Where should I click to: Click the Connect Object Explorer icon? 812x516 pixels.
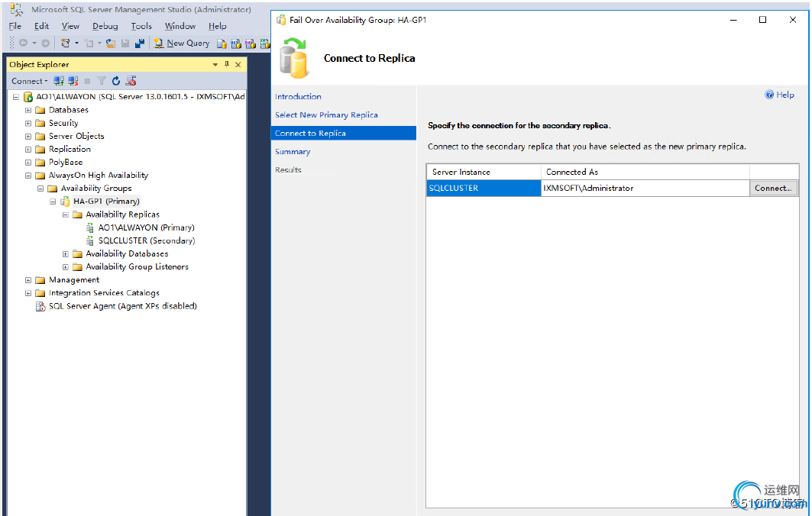coord(59,81)
